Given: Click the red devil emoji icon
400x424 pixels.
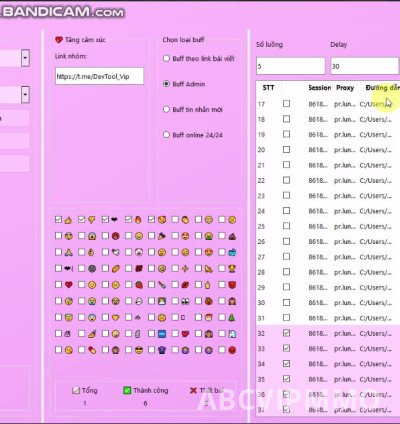Looking at the screenshot, I should [232, 285].
